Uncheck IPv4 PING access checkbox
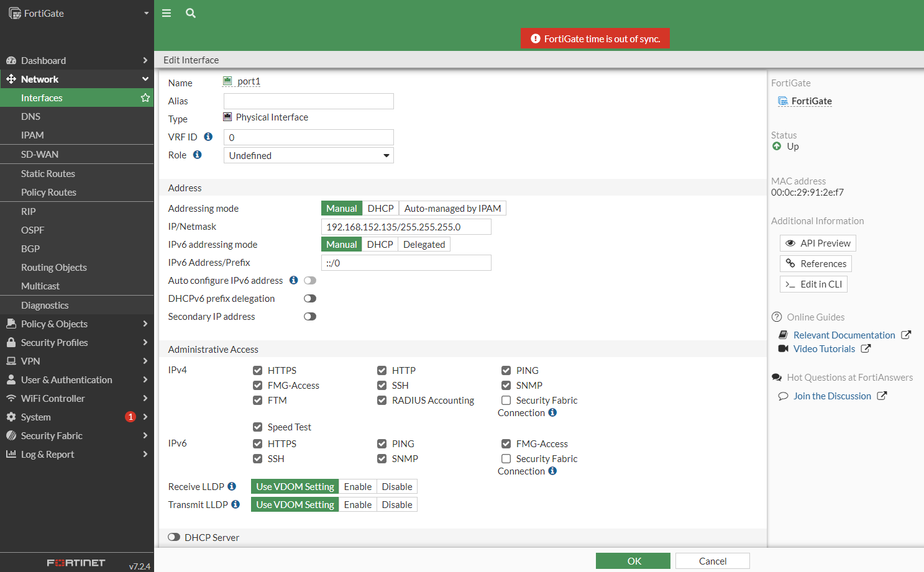 (x=506, y=370)
